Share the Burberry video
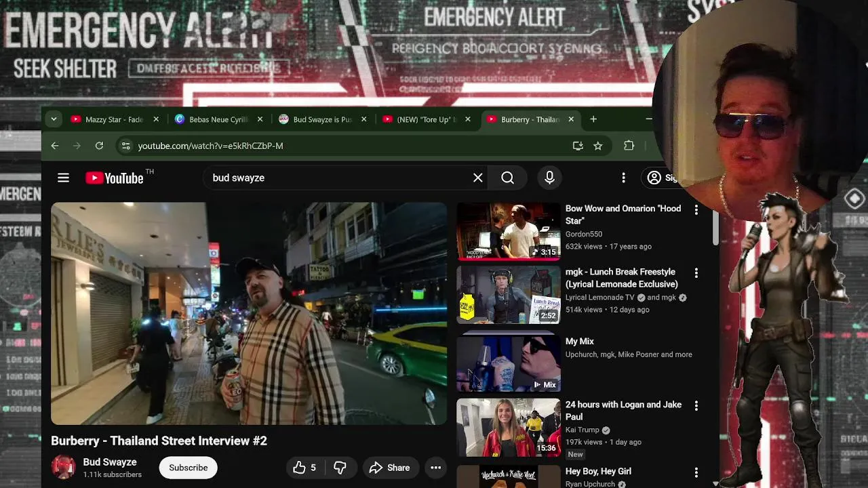The image size is (868, 488). 390,468
